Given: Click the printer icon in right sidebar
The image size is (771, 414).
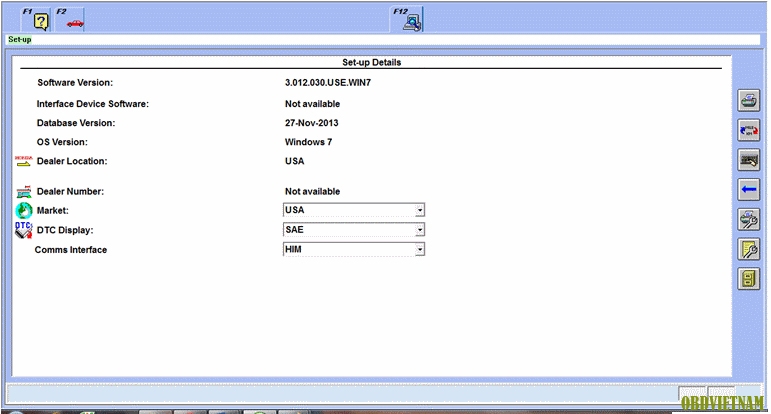Looking at the screenshot, I should tap(748, 101).
